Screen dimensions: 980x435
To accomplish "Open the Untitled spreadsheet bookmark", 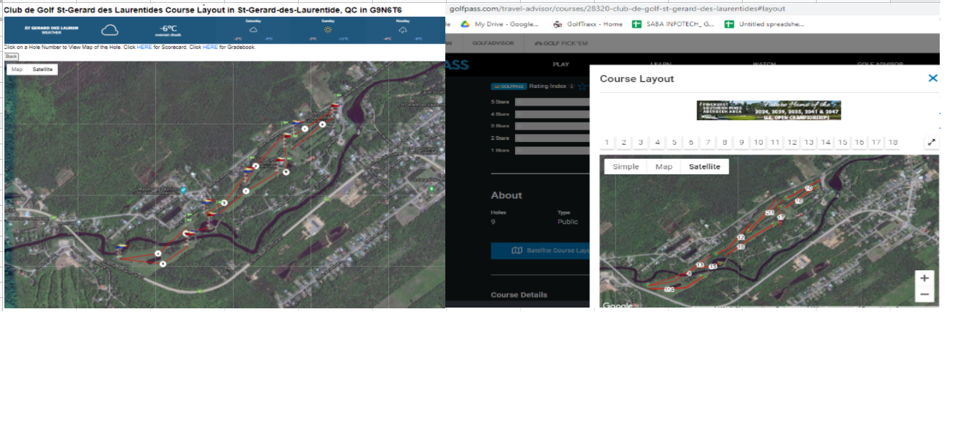I will (765, 24).
